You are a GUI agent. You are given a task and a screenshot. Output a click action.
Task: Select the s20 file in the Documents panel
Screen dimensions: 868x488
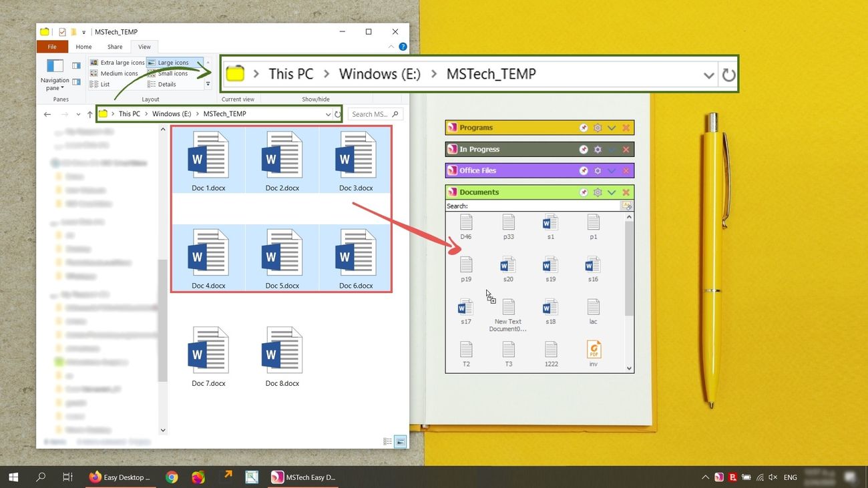(x=508, y=266)
